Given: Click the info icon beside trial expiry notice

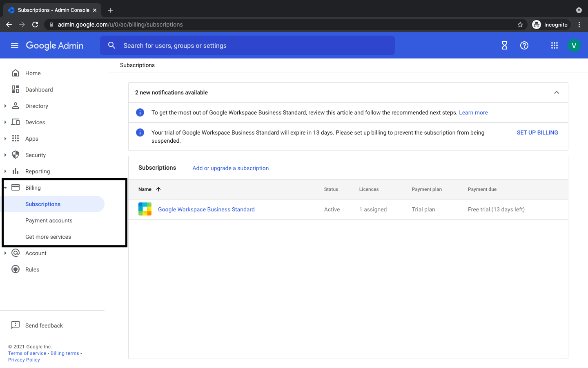Looking at the screenshot, I should click(x=140, y=132).
